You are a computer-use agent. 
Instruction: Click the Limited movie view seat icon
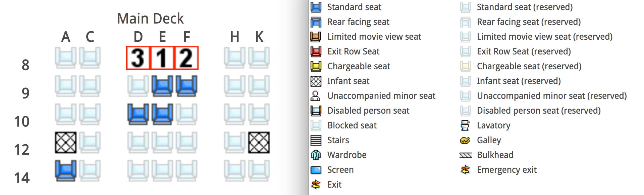coord(316,37)
